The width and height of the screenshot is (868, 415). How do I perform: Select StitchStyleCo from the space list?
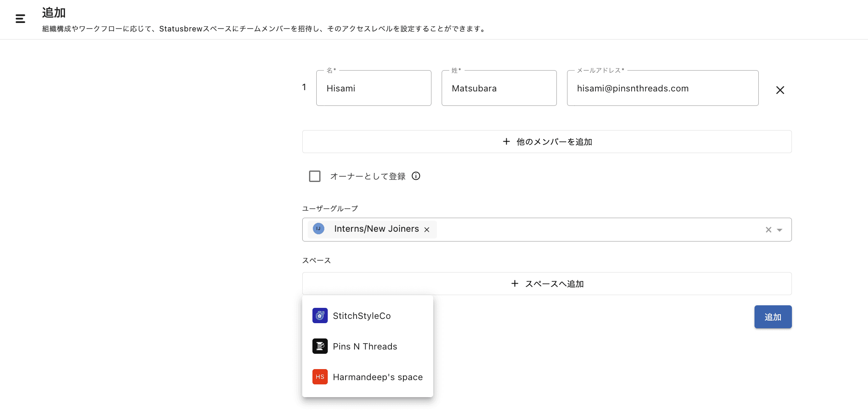[362, 316]
